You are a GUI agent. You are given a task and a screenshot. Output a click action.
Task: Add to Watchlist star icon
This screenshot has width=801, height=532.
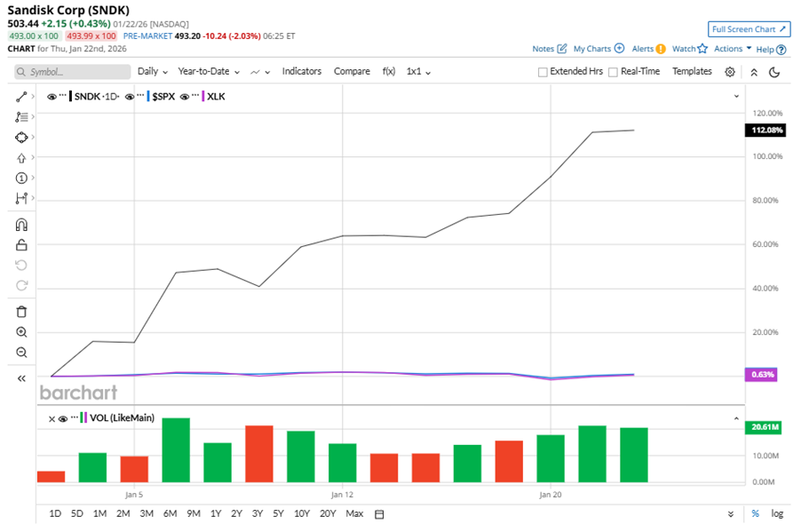click(702, 49)
